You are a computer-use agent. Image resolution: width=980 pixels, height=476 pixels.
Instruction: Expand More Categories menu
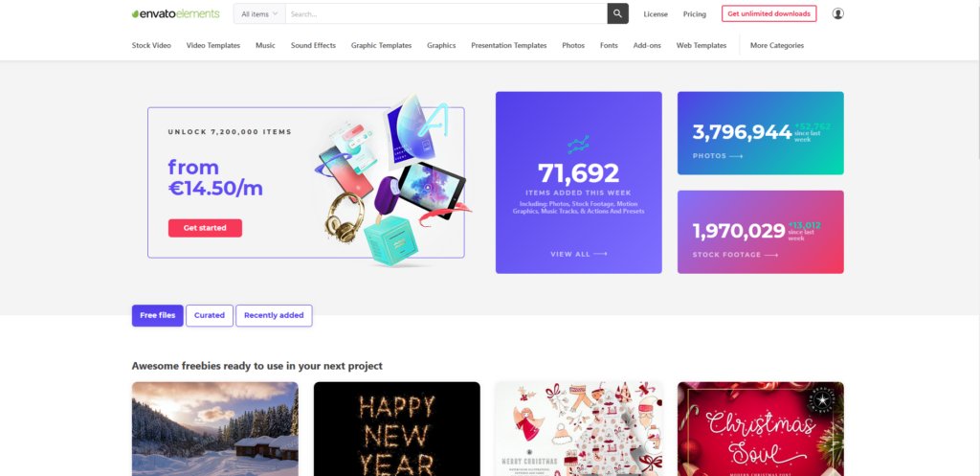pos(777,45)
